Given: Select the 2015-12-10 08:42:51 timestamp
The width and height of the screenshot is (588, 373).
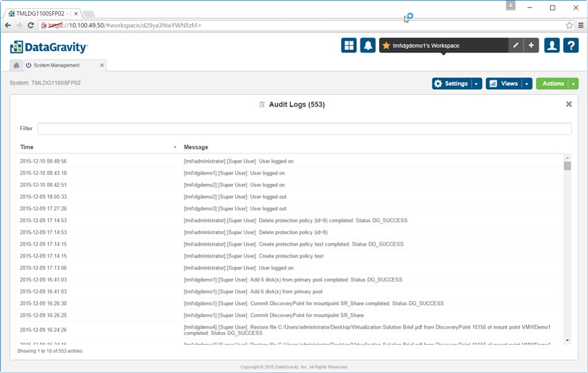Looking at the screenshot, I should pyautogui.click(x=43, y=185).
